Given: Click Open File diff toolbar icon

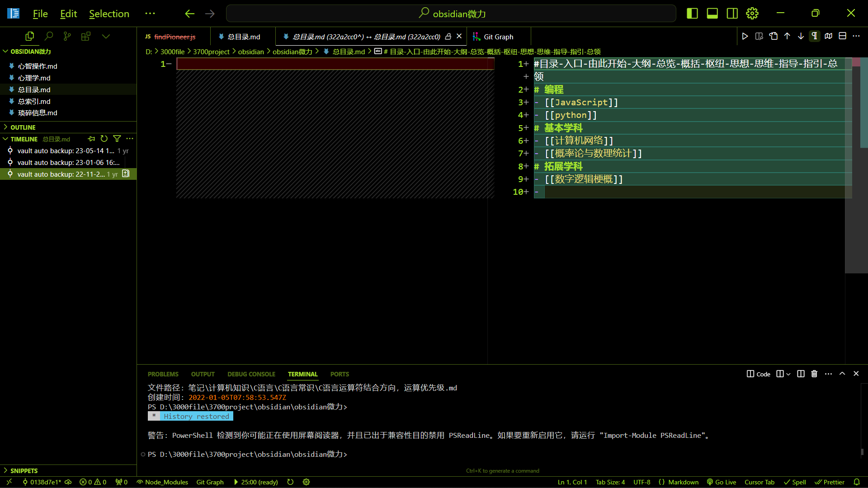Looking at the screenshot, I should (x=774, y=36).
